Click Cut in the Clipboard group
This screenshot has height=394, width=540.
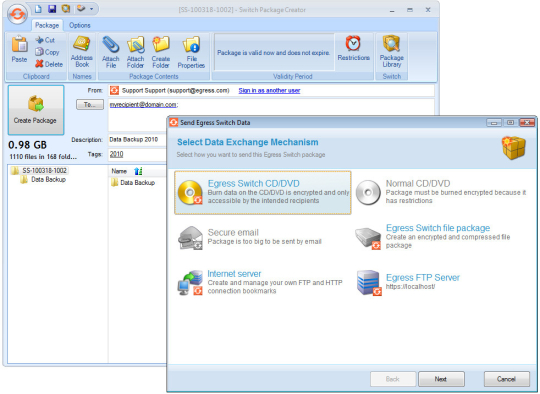pos(45,40)
